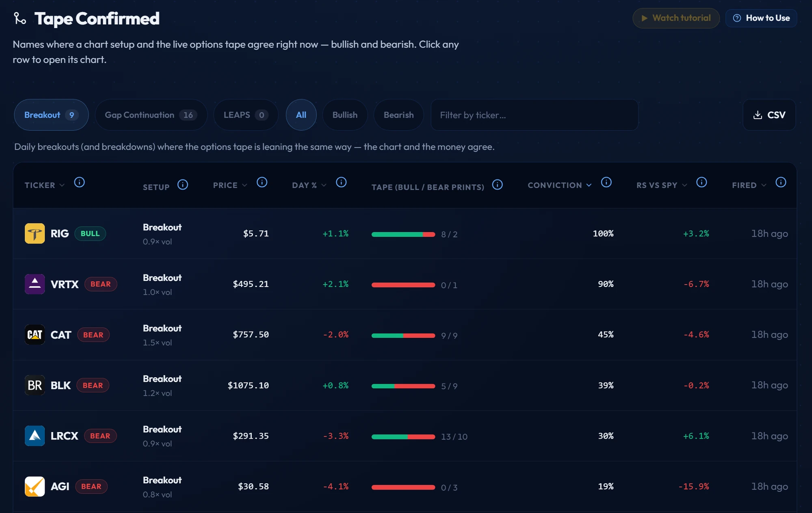Click the Watch tutorial button
The image size is (812, 513).
676,18
